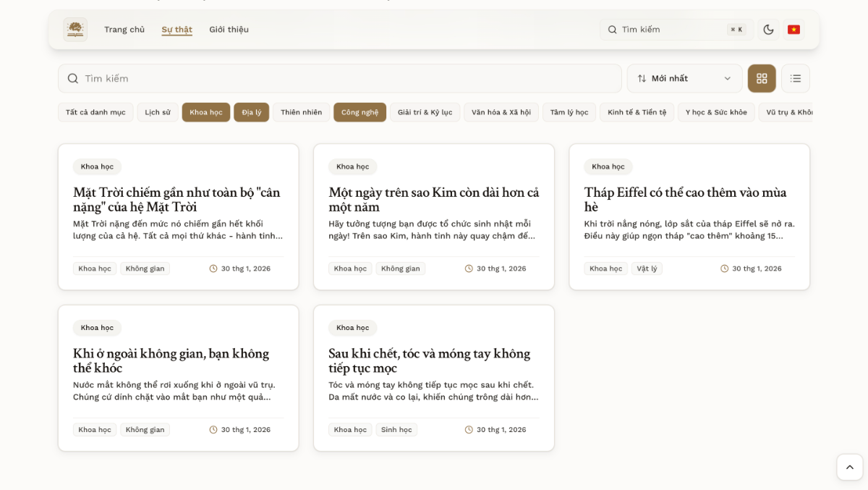
Task: Click the search magnifier in the main search bar
Action: click(x=72, y=77)
